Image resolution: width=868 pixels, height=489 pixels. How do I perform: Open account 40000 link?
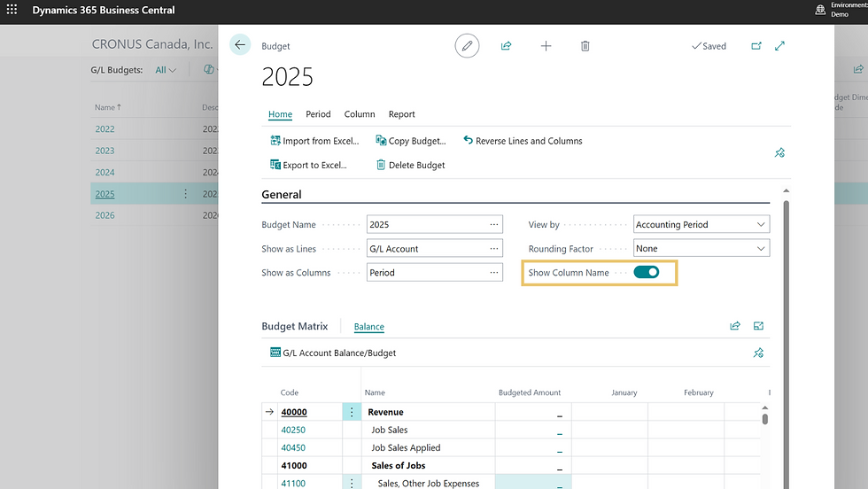click(294, 412)
